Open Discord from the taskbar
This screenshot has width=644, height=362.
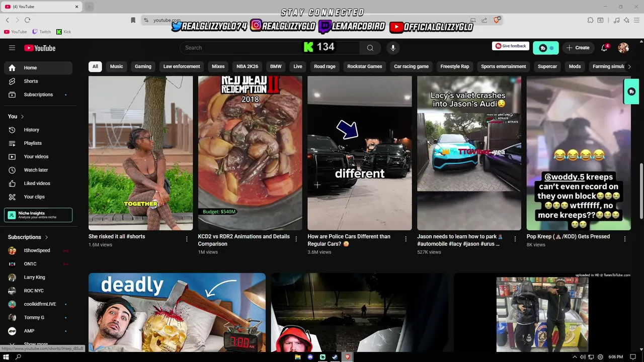click(310, 357)
